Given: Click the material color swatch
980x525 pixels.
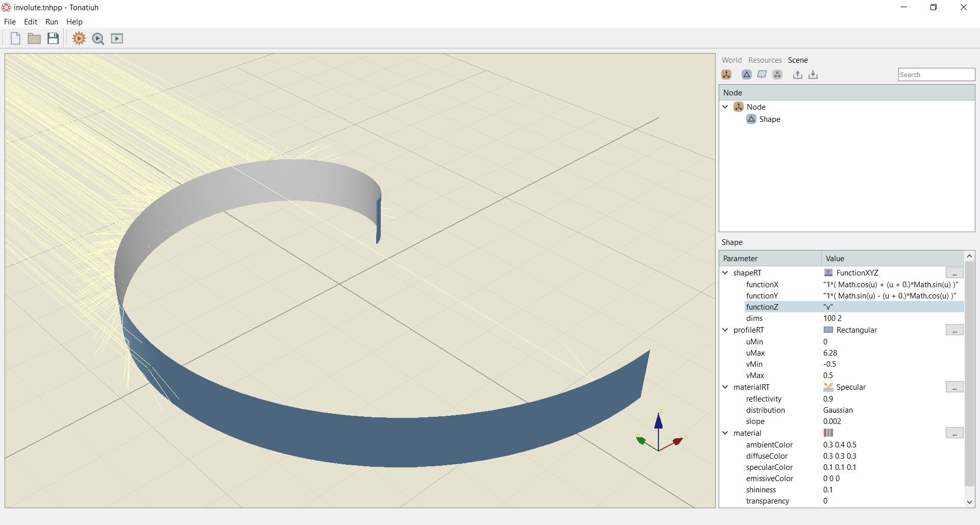Looking at the screenshot, I should [x=828, y=433].
